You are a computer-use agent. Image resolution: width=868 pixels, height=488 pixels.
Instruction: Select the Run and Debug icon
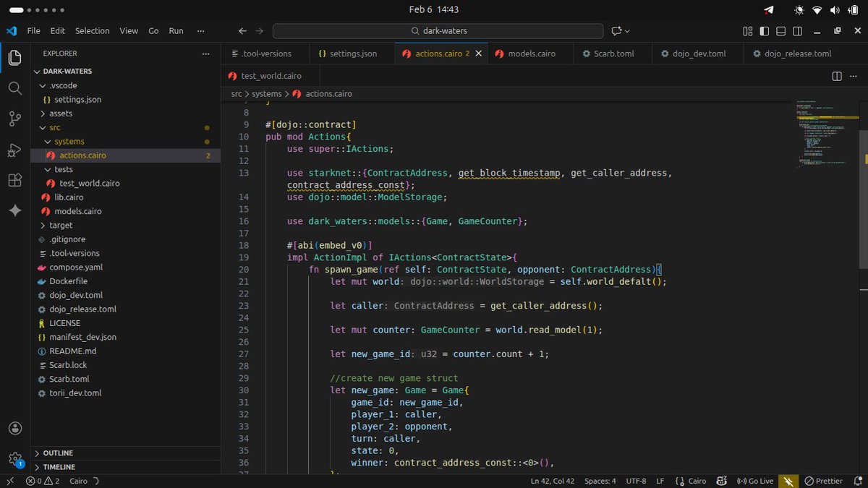(14, 151)
